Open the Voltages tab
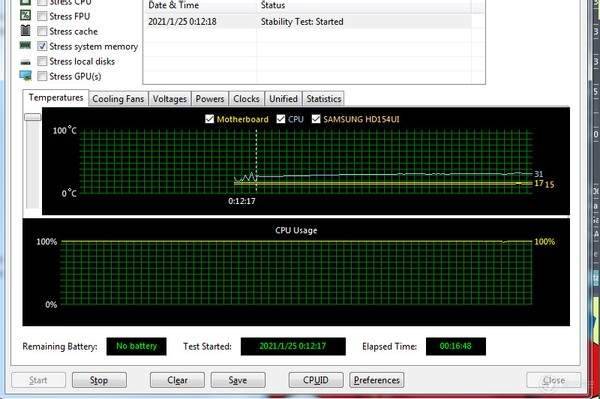600x399 pixels. [x=170, y=99]
